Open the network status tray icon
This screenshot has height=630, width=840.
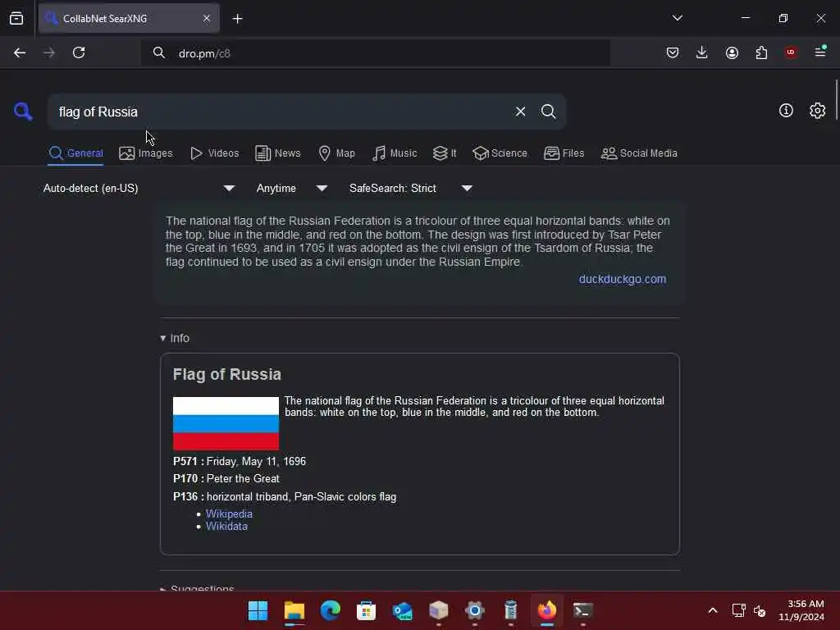point(738,610)
